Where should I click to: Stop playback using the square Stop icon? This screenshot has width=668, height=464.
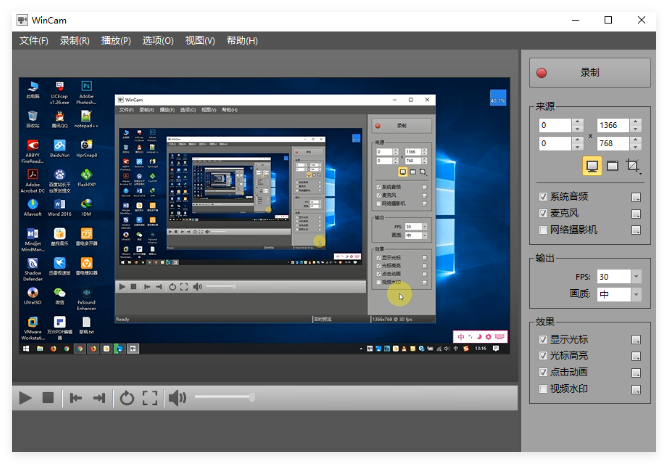click(x=48, y=398)
